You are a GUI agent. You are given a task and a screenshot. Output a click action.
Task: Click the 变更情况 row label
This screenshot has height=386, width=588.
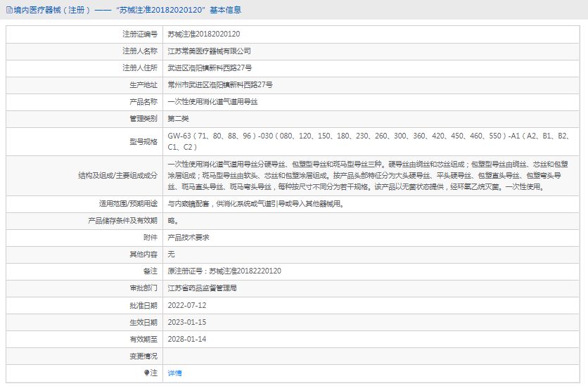tap(143, 356)
